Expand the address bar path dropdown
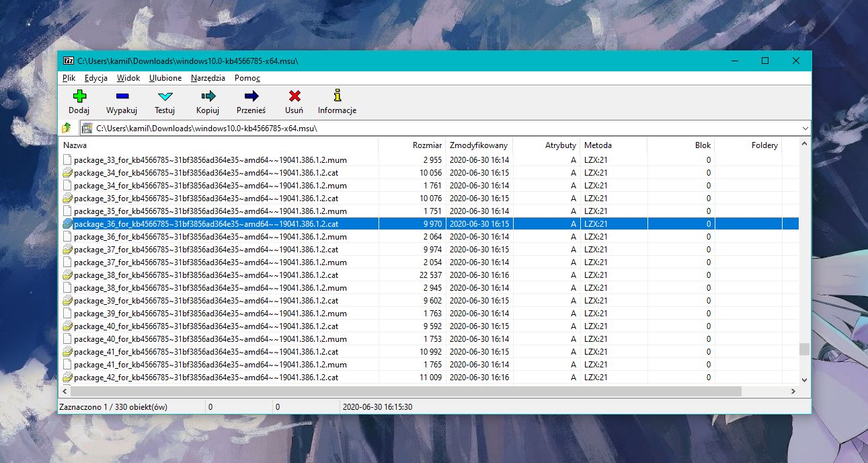 pos(805,128)
